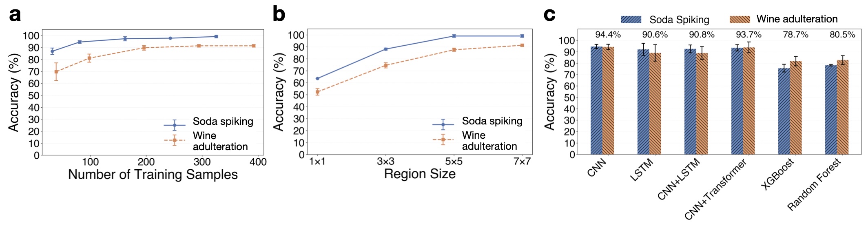
Task: Click the Region Size axis title
Action: click(420, 174)
